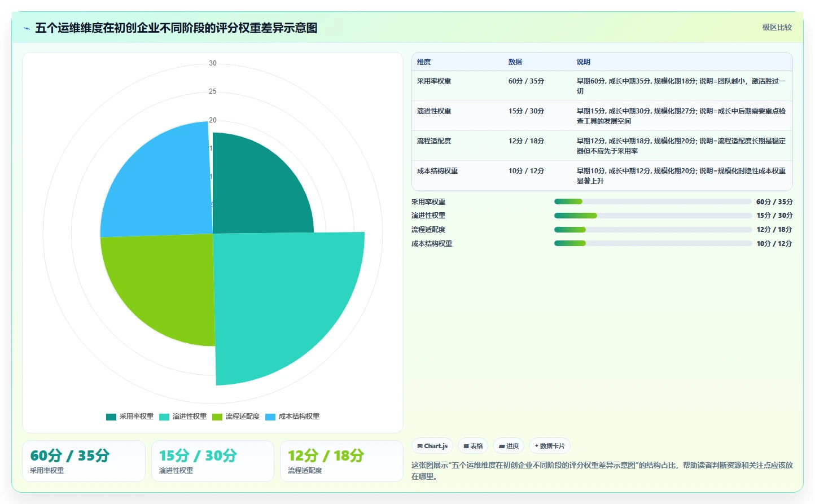This screenshot has height=504, width=815.
Task: Click the description starting 早期60分
Action: (681, 86)
